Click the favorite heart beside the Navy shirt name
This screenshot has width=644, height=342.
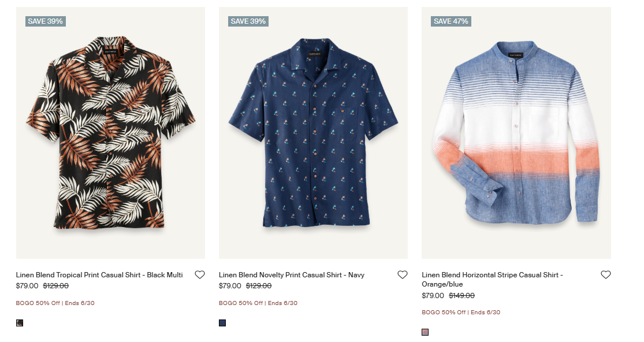[x=403, y=275]
